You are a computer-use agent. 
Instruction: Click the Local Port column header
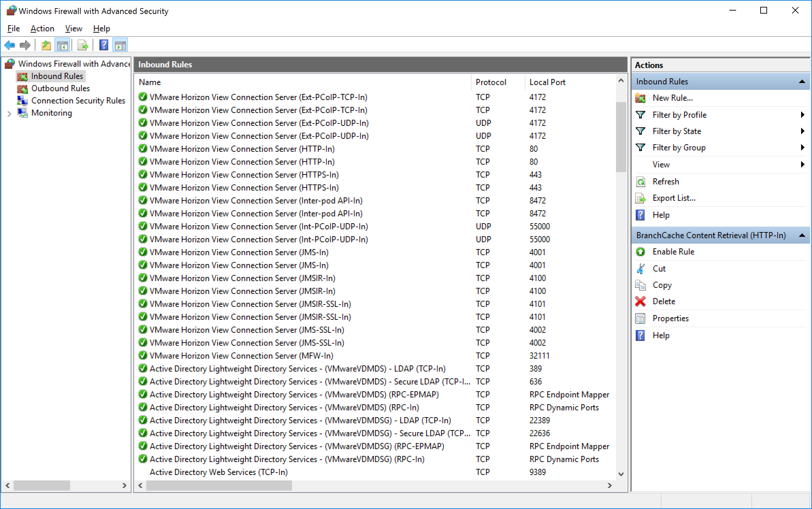pyautogui.click(x=547, y=82)
